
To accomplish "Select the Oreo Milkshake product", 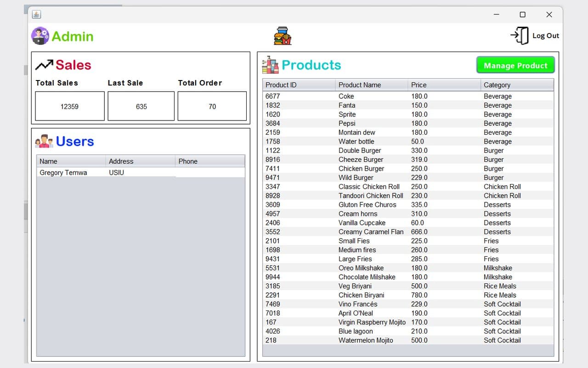I will point(361,268).
